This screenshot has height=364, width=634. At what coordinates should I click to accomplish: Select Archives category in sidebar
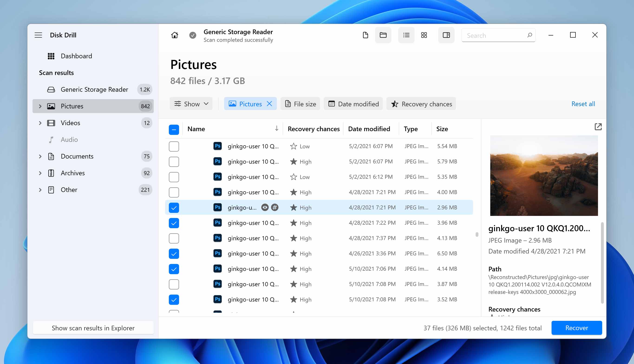[x=93, y=173]
